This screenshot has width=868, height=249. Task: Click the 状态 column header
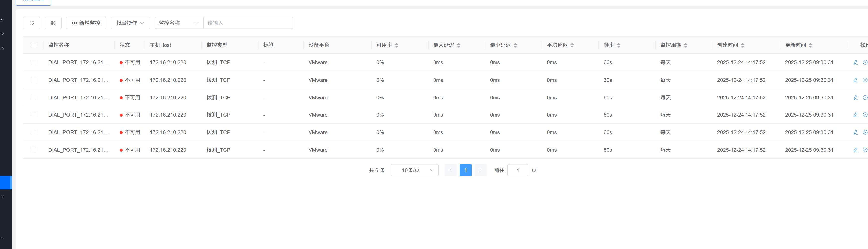click(x=125, y=45)
